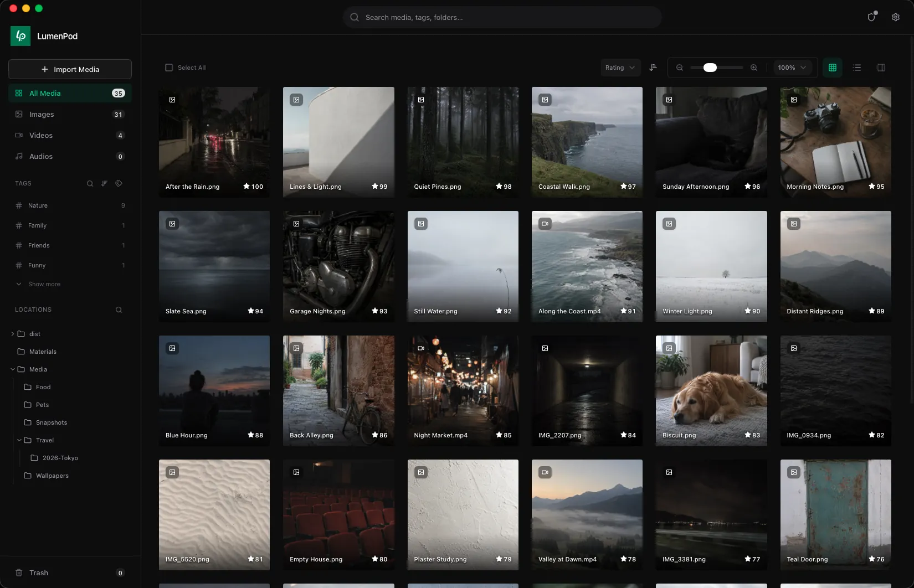Viewport: 914px width, 588px height.
Task: Expand the dist folder
Action: click(x=13, y=334)
